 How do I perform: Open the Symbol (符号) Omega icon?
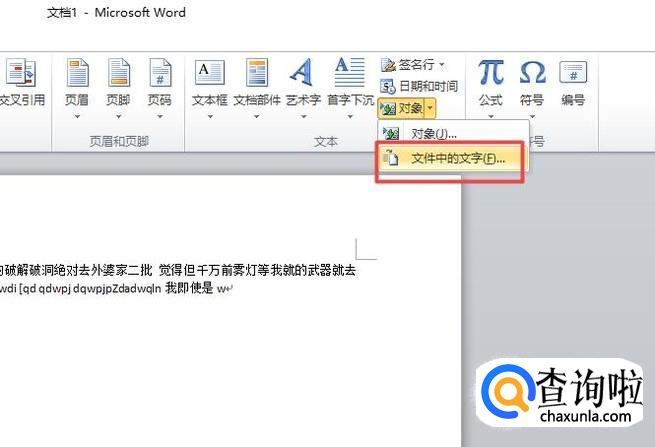pos(532,72)
